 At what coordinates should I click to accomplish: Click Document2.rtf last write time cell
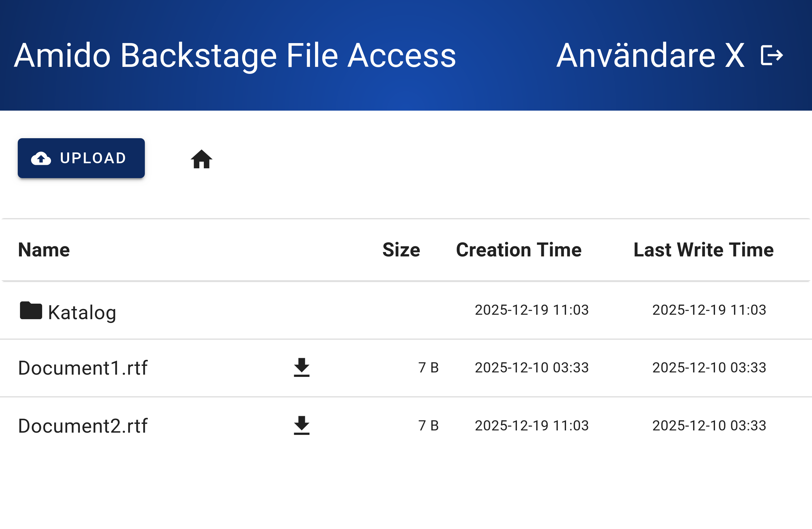pyautogui.click(x=709, y=426)
